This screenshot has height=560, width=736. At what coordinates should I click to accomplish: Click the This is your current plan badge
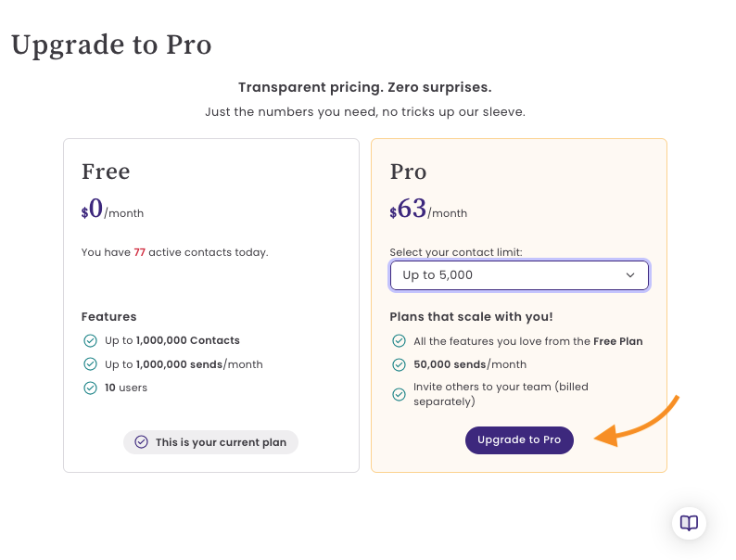point(210,442)
